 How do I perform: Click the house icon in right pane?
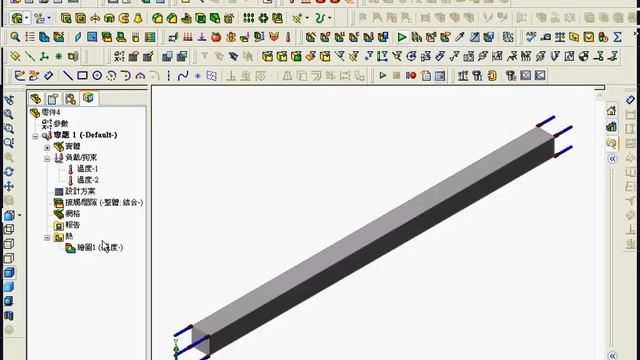(611, 111)
